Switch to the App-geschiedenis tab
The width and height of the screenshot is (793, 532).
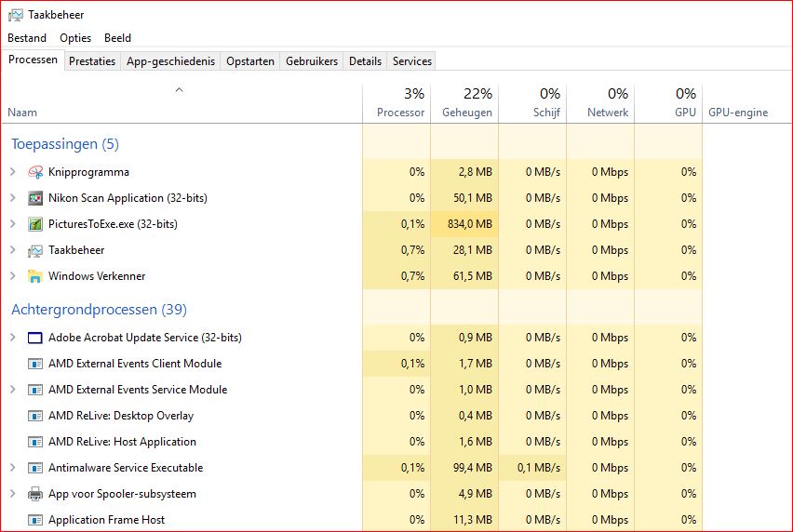tap(170, 61)
